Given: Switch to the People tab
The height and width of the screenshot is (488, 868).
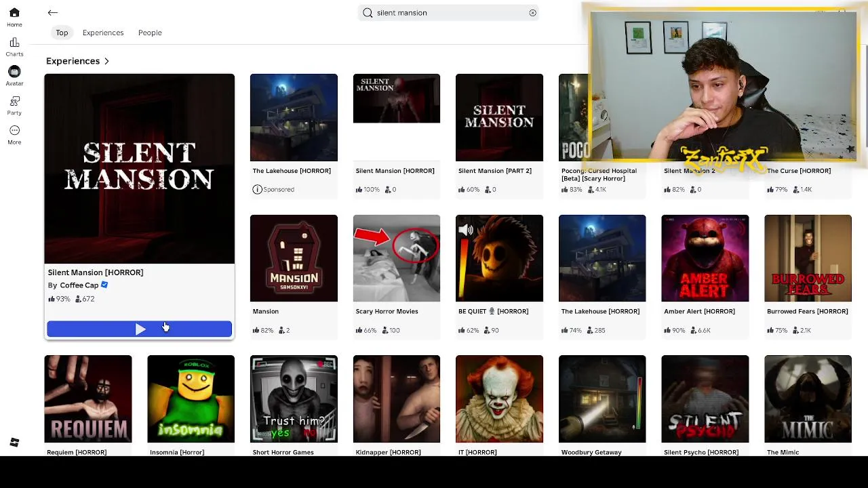Looking at the screenshot, I should 150,33.
